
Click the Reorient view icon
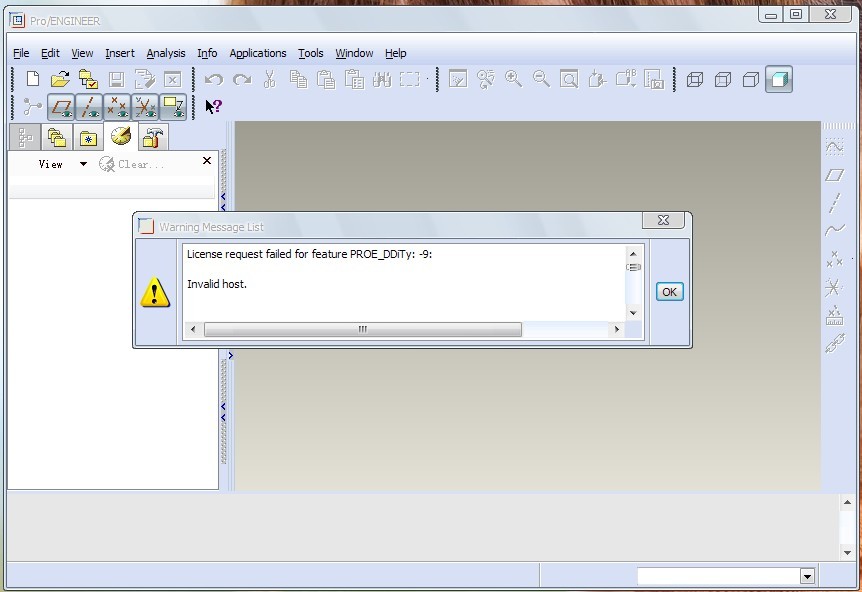(597, 79)
